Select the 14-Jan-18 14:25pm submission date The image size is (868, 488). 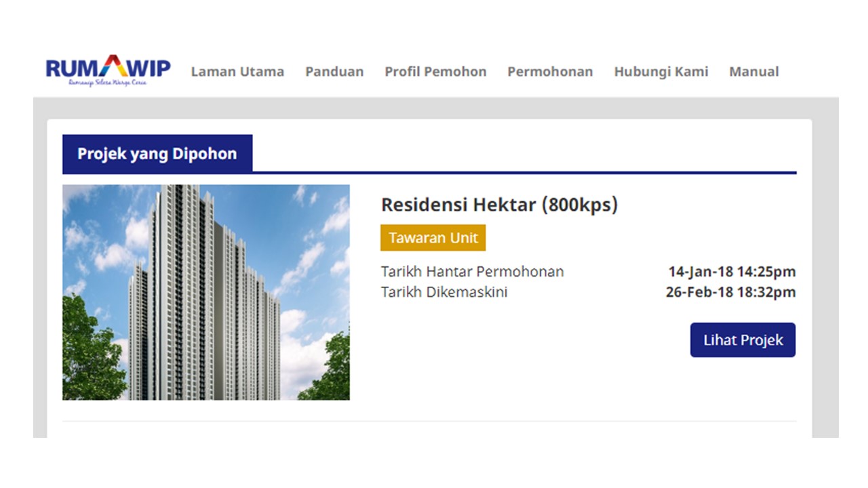732,272
